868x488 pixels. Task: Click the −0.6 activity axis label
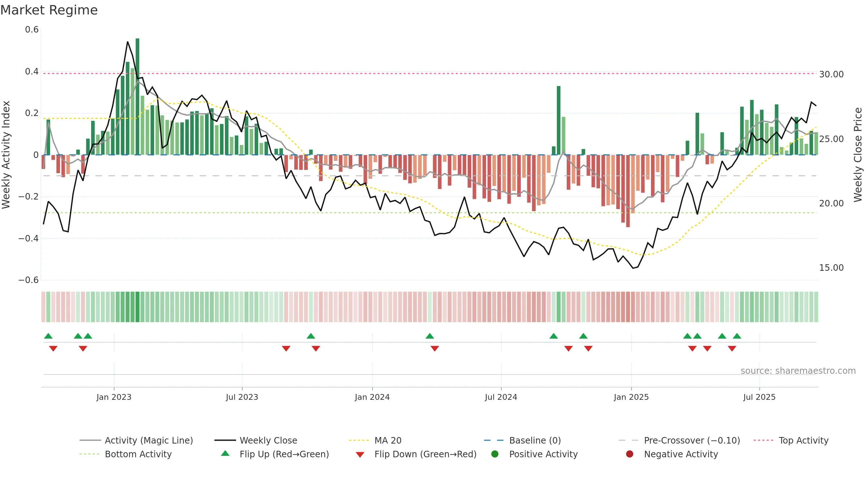(x=29, y=280)
